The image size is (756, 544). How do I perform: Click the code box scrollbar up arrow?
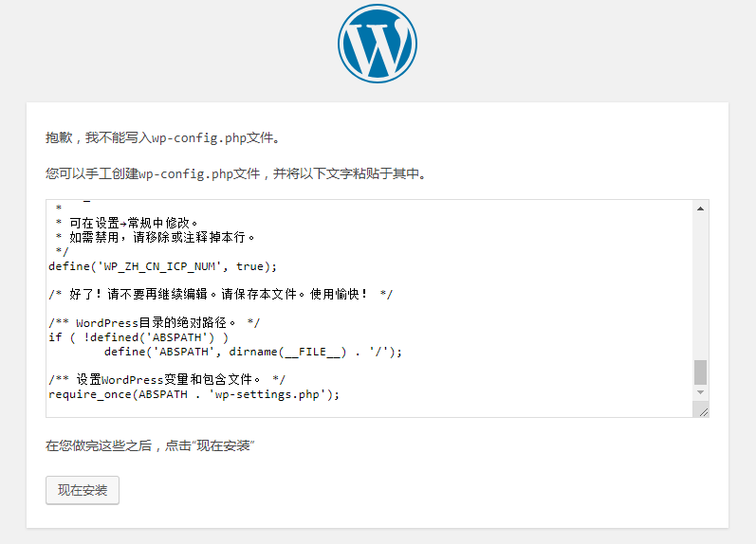[x=700, y=209]
